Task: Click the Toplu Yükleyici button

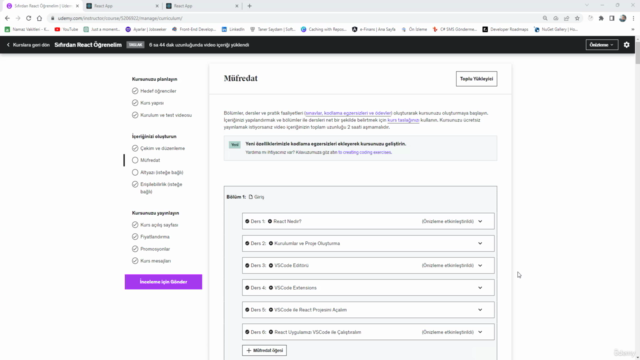Action: [x=476, y=79]
